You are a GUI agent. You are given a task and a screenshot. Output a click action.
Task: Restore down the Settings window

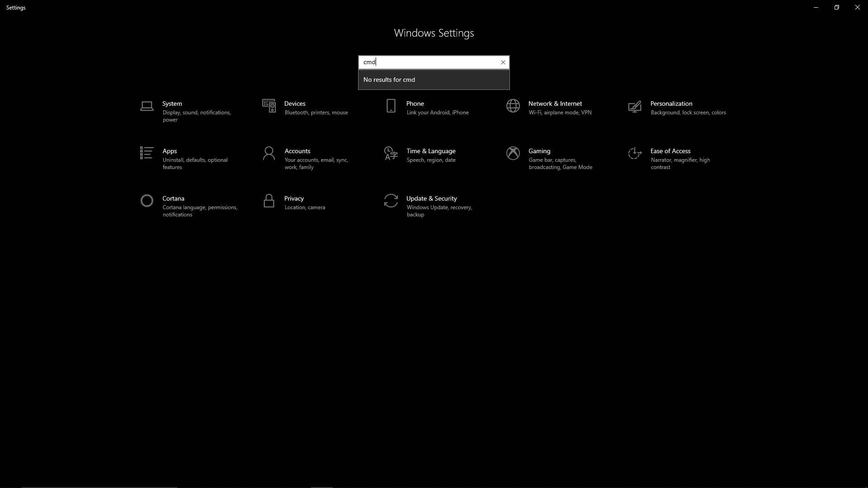click(836, 7)
